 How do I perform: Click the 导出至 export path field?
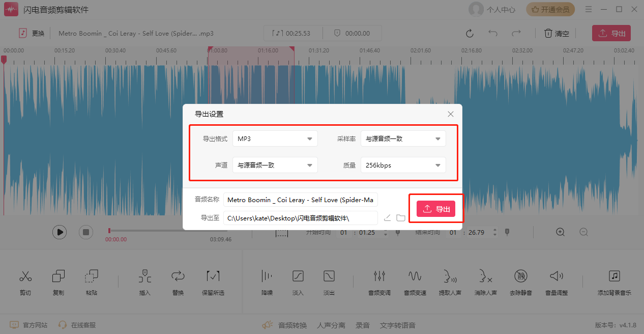[301, 218]
